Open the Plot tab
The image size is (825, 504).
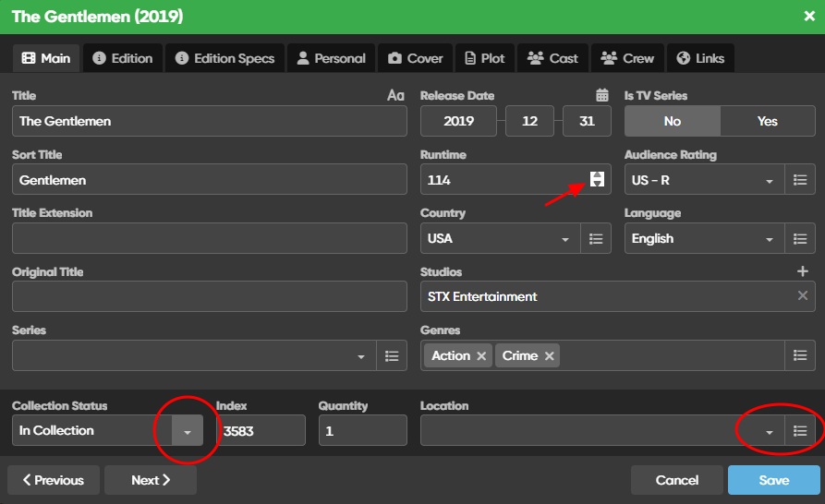tap(485, 58)
